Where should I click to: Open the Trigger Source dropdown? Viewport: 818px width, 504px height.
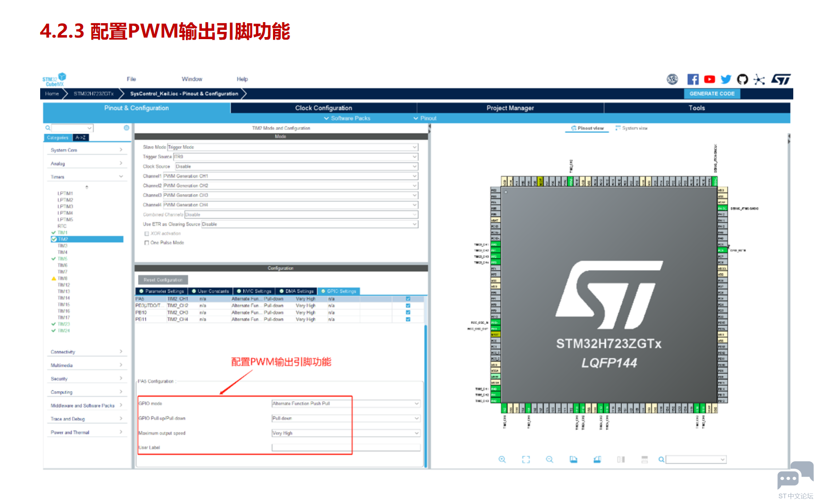[296, 157]
